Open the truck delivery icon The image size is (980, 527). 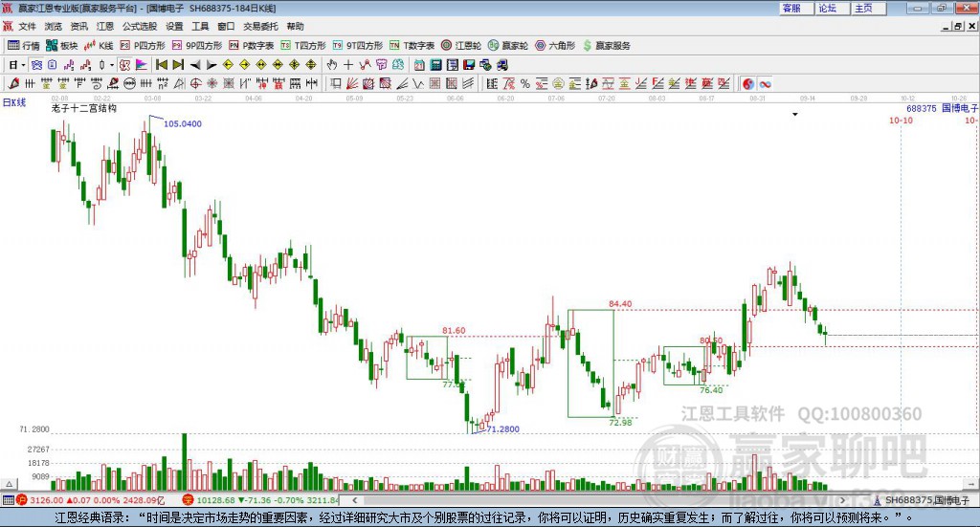tap(501, 65)
